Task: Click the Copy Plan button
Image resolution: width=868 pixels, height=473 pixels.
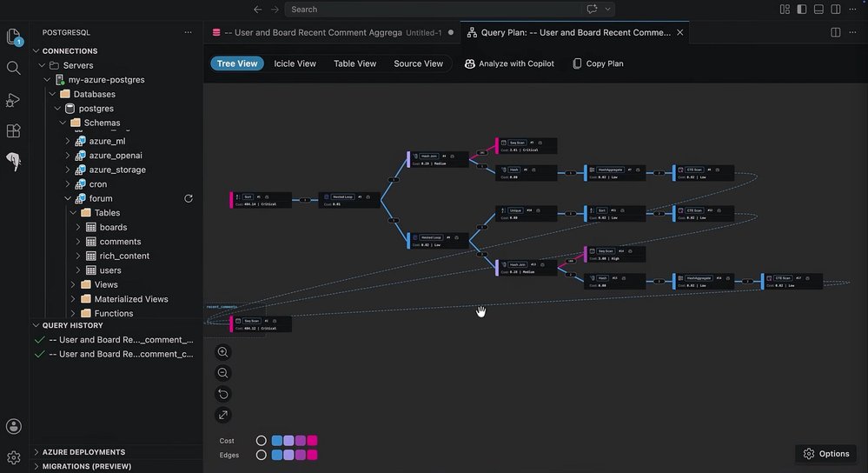Action: 598,63
